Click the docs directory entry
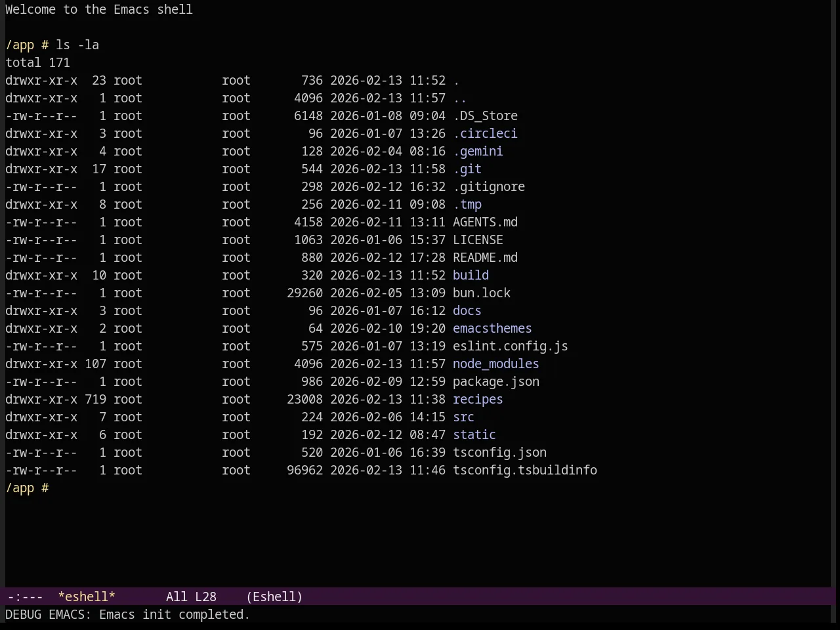Viewport: 840px width, 630px height. click(x=467, y=311)
